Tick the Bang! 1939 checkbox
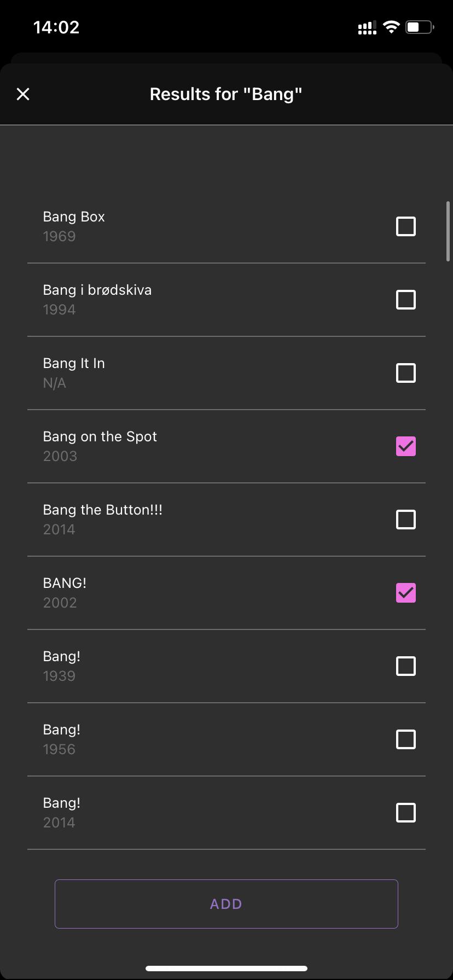This screenshot has height=980, width=453. pyautogui.click(x=405, y=666)
